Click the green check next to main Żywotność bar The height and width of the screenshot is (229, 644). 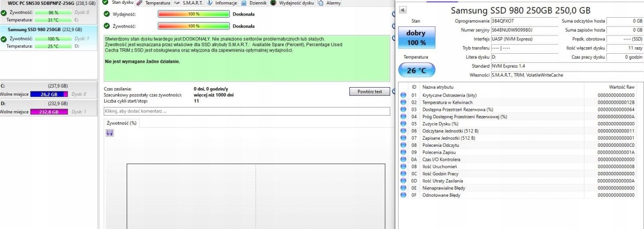point(107,26)
